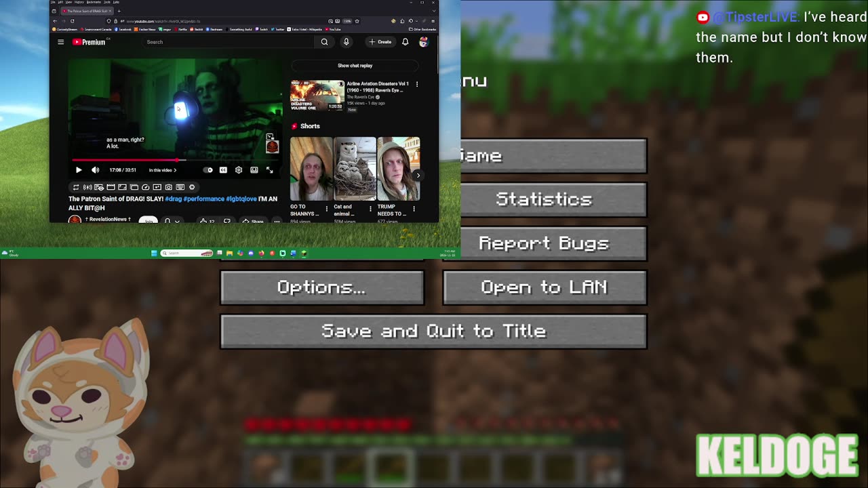
Task: Click the #lgbtqlove hashtag link
Action: 241,199
